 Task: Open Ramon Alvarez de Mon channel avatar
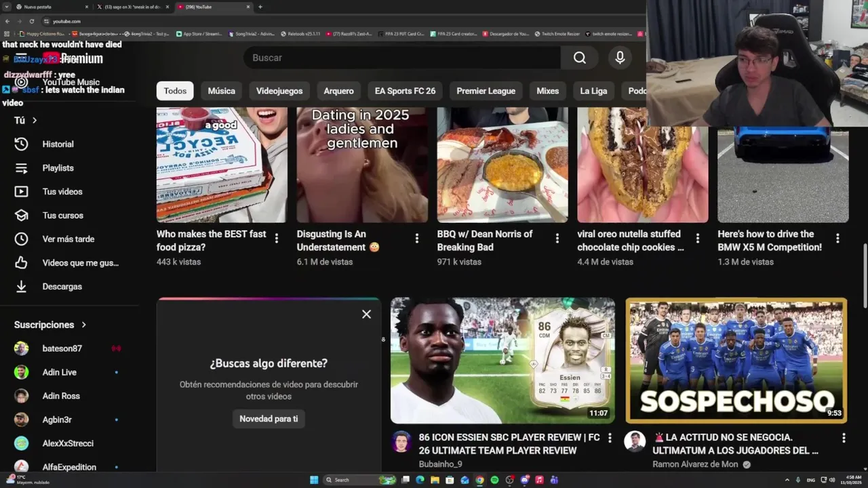pyautogui.click(x=635, y=442)
